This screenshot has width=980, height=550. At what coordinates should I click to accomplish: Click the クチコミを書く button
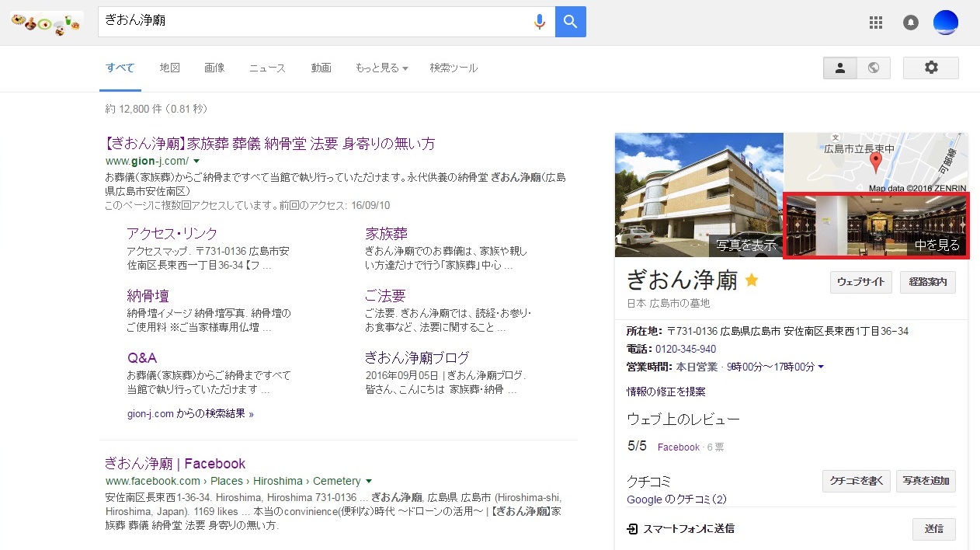click(856, 481)
